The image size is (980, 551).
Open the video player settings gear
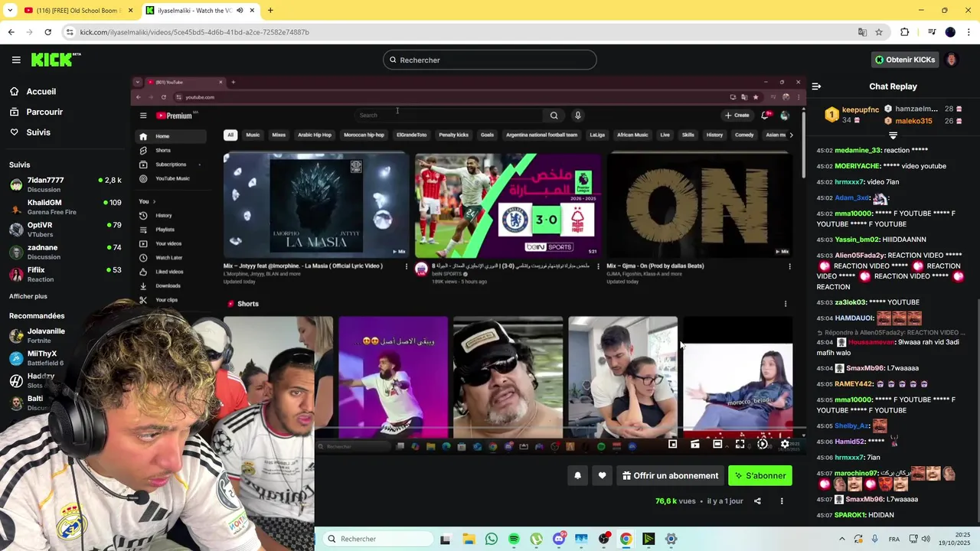pyautogui.click(x=785, y=444)
